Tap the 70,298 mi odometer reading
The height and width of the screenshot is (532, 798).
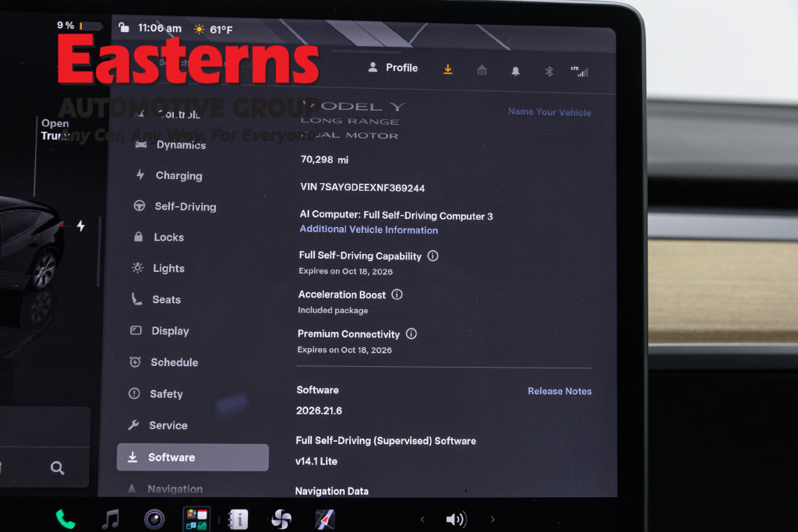click(x=324, y=160)
